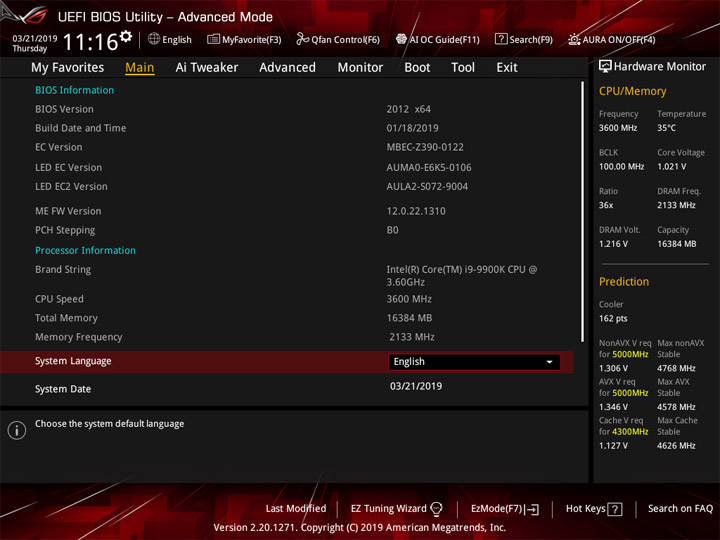
Task: Click LED EC Version value AUMA0-E6K5-0106
Action: [429, 168]
